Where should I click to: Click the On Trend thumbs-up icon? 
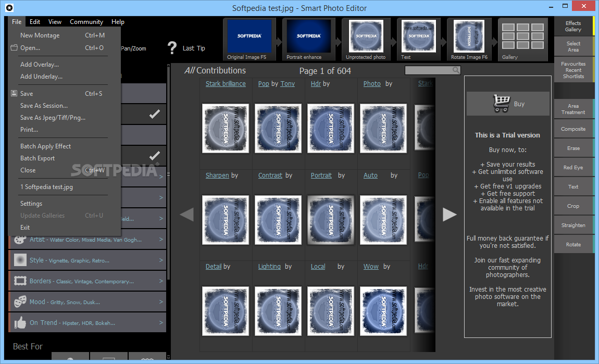pos(20,323)
